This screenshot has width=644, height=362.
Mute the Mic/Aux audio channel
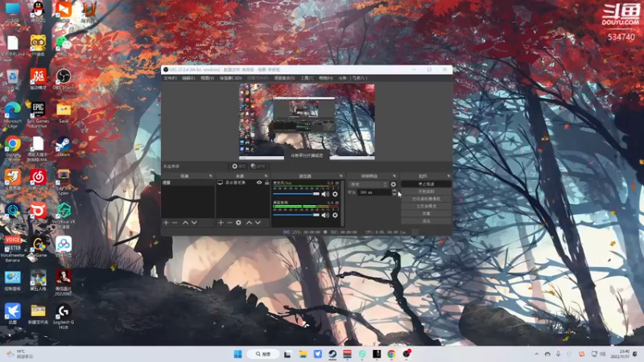click(325, 194)
